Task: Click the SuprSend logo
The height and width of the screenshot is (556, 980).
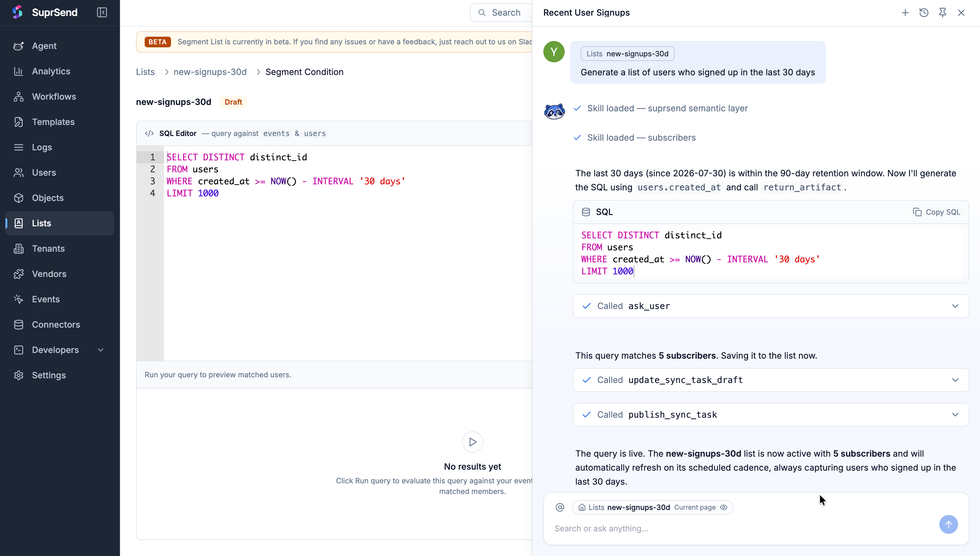Action: (18, 12)
